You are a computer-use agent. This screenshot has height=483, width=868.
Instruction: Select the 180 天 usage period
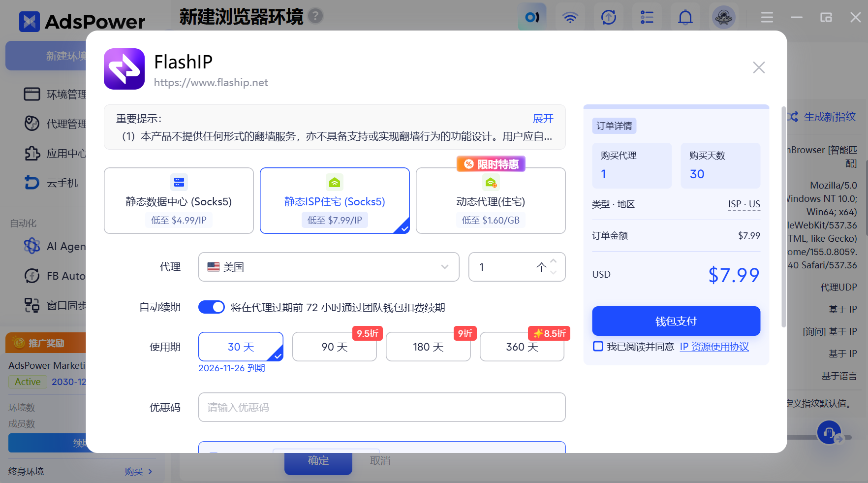tap(428, 347)
